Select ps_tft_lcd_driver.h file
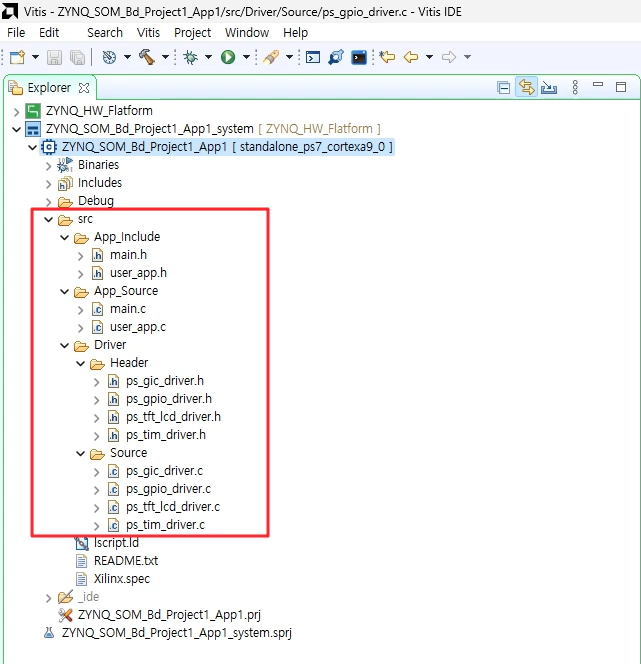641x664 pixels. (173, 417)
